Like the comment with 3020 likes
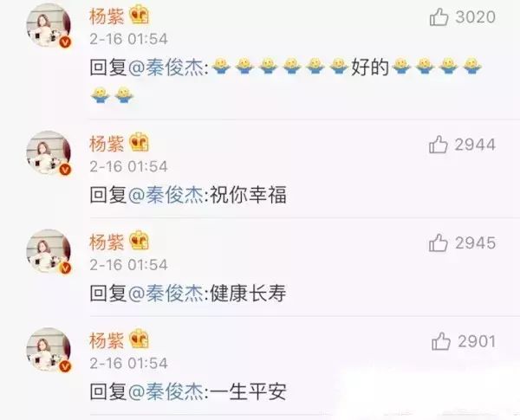520x420 pixels. [x=439, y=17]
